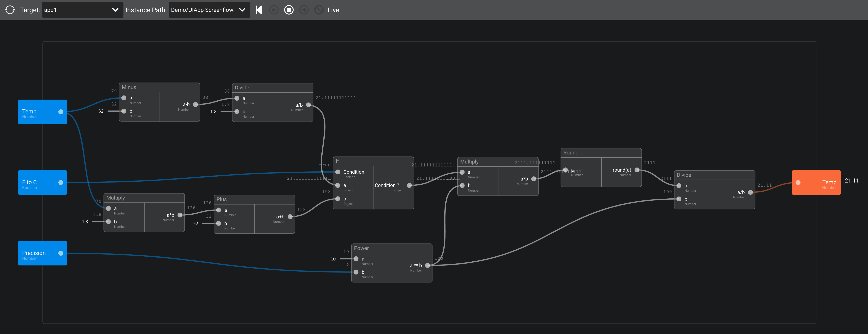Click the Live label
This screenshot has width=868, height=334.
[333, 10]
